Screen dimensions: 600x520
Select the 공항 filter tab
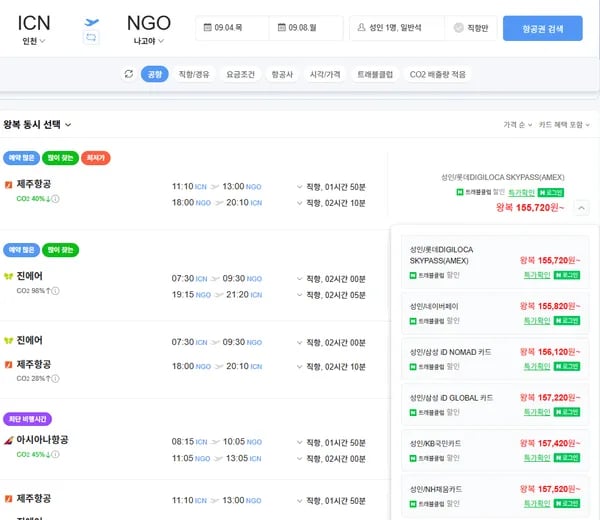155,74
